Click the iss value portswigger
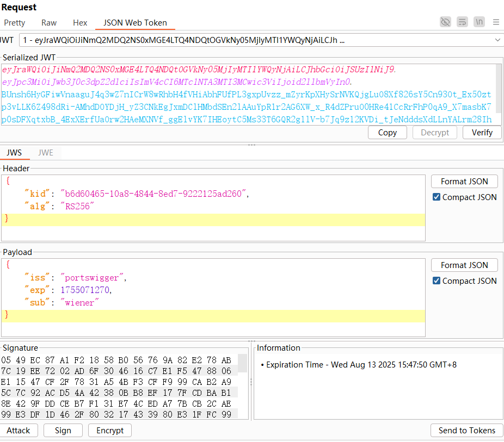Image resolution: width=504 pixels, height=442 pixels. click(x=91, y=278)
